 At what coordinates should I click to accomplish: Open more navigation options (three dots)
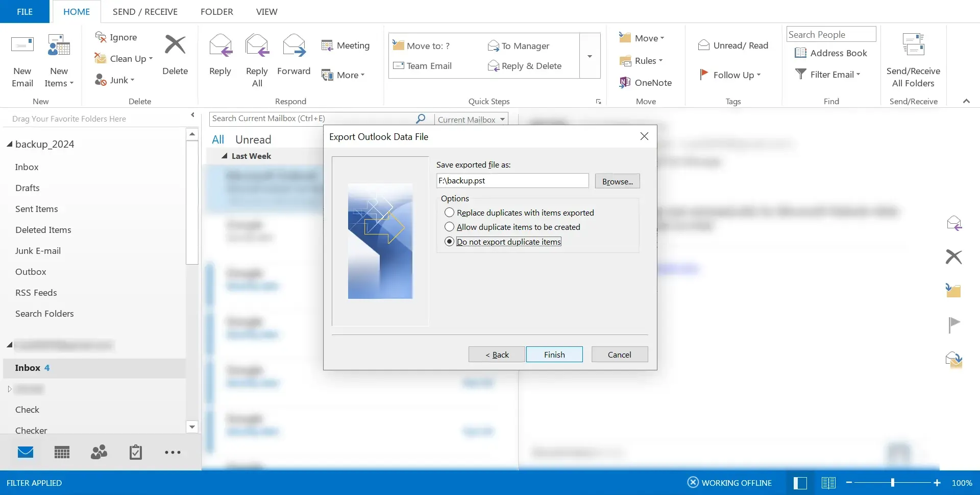173,452
